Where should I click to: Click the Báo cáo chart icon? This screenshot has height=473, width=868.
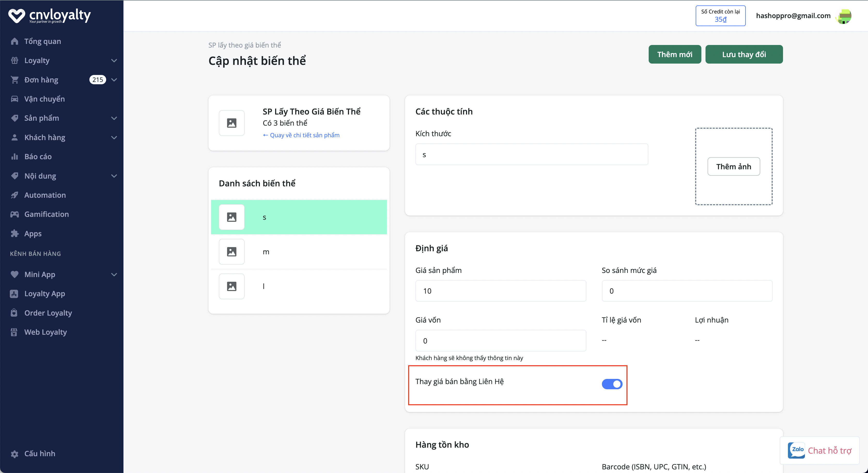14,156
